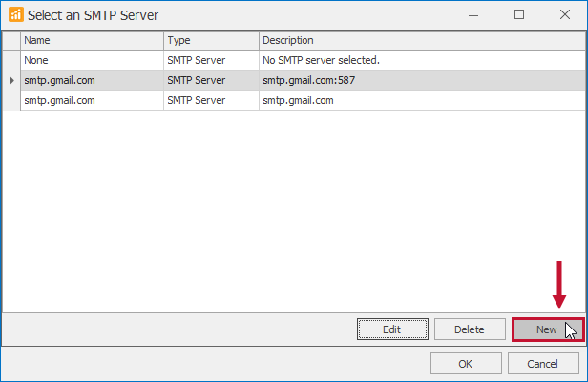Viewport: 588px width, 382px height.
Task: Confirm the selection with OK
Action: [x=466, y=364]
